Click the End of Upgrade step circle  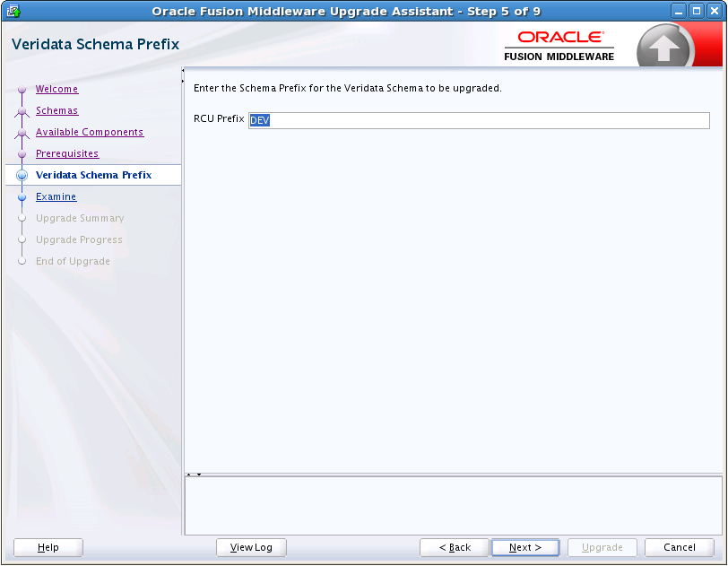(x=22, y=261)
